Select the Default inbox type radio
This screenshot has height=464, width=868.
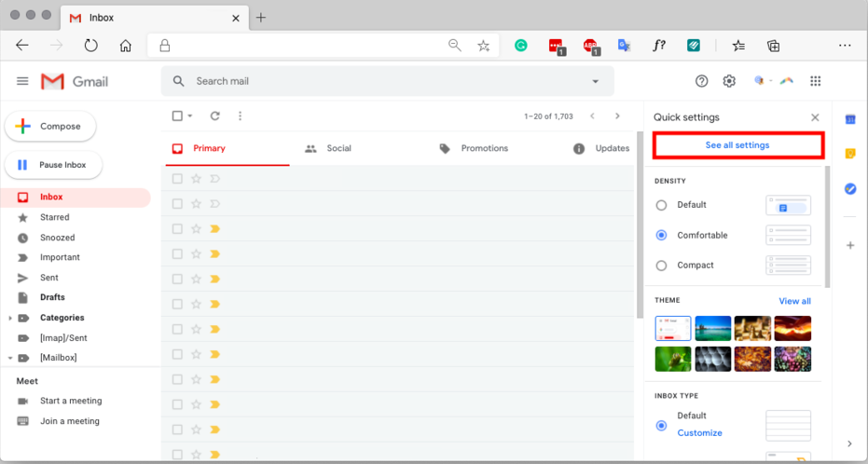[661, 426]
